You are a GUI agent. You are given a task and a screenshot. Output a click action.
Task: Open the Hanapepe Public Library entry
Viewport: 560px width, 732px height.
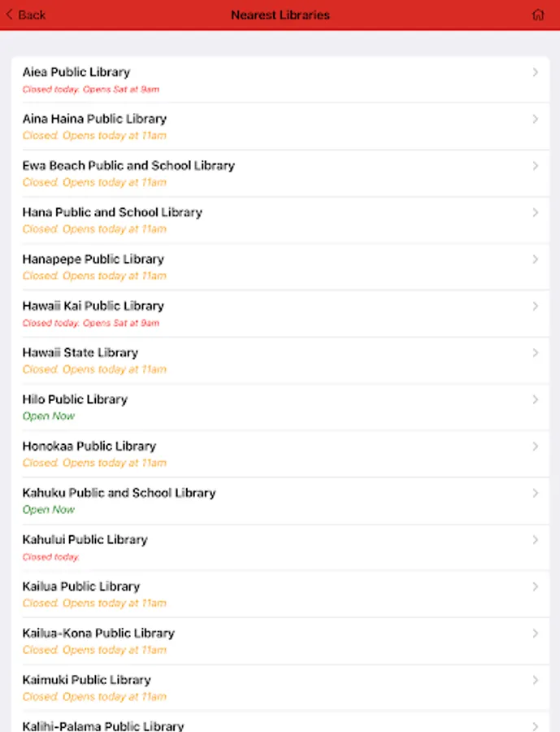(93, 259)
